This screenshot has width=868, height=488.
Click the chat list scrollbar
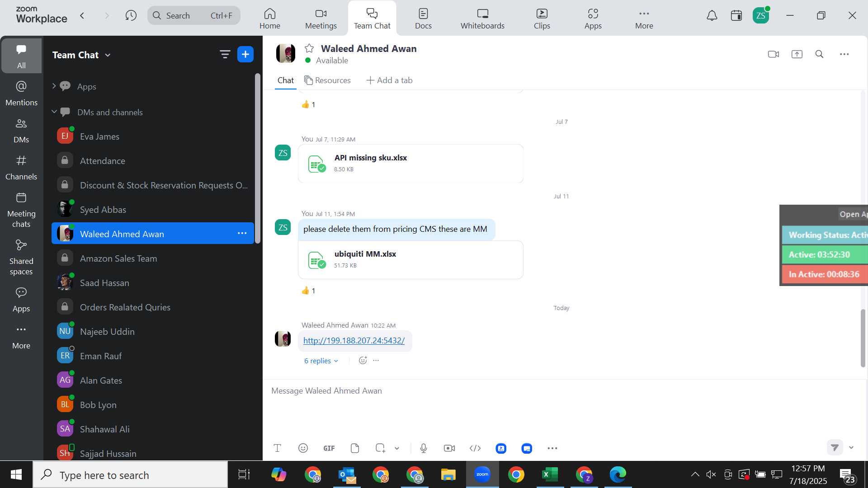[258, 158]
